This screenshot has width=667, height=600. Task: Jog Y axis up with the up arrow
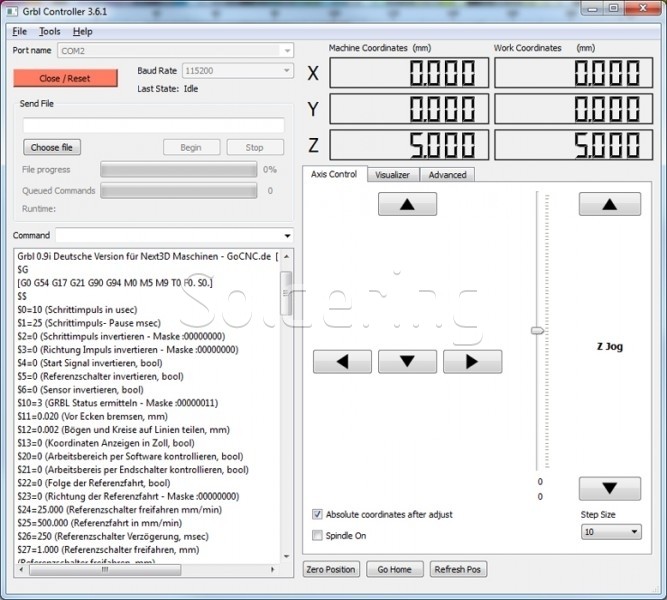point(407,204)
